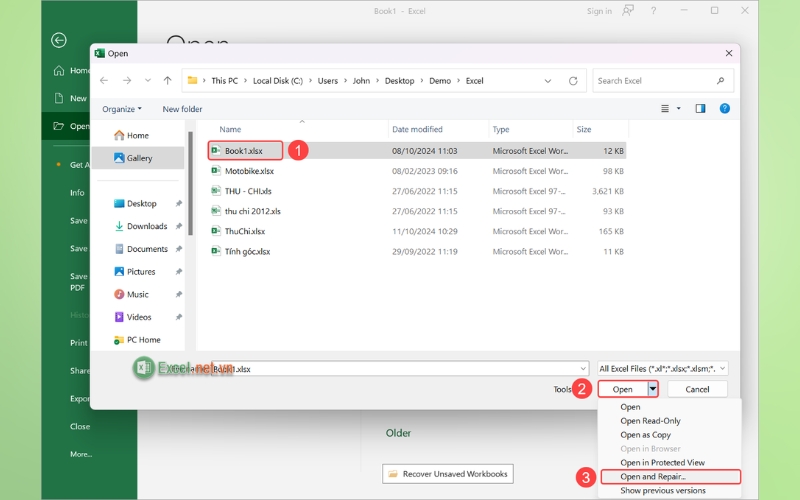800x500 pixels.
Task: Click the Back navigation arrow in dialog
Action: (x=105, y=81)
